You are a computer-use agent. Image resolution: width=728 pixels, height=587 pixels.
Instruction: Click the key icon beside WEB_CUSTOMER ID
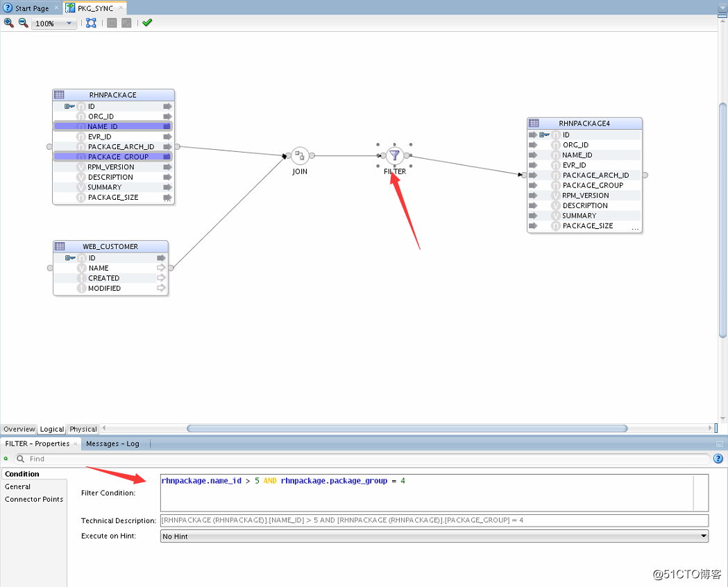tap(70, 258)
